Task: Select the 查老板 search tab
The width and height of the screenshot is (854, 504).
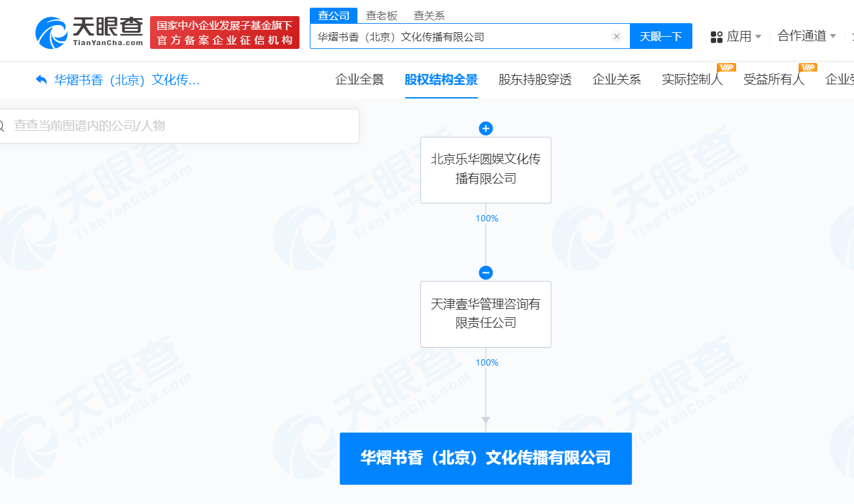Action: pos(382,15)
